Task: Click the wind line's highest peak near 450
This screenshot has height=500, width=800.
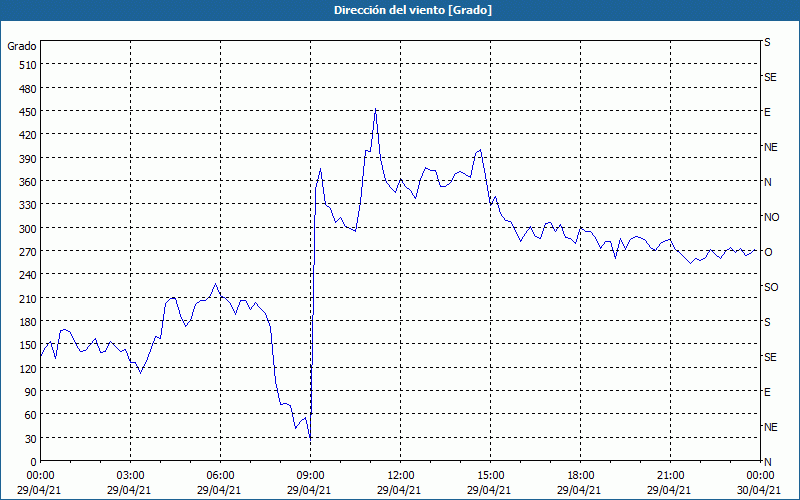Action: click(x=376, y=109)
